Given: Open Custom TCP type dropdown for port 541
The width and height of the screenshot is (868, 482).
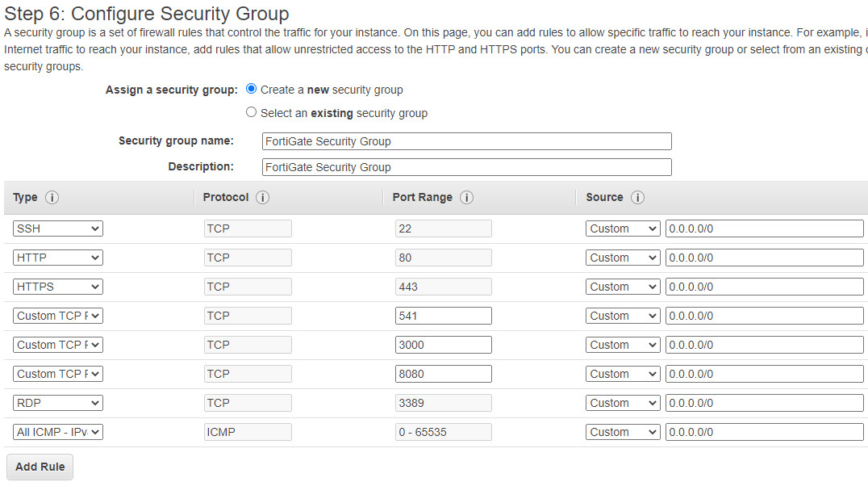Looking at the screenshot, I should click(58, 316).
